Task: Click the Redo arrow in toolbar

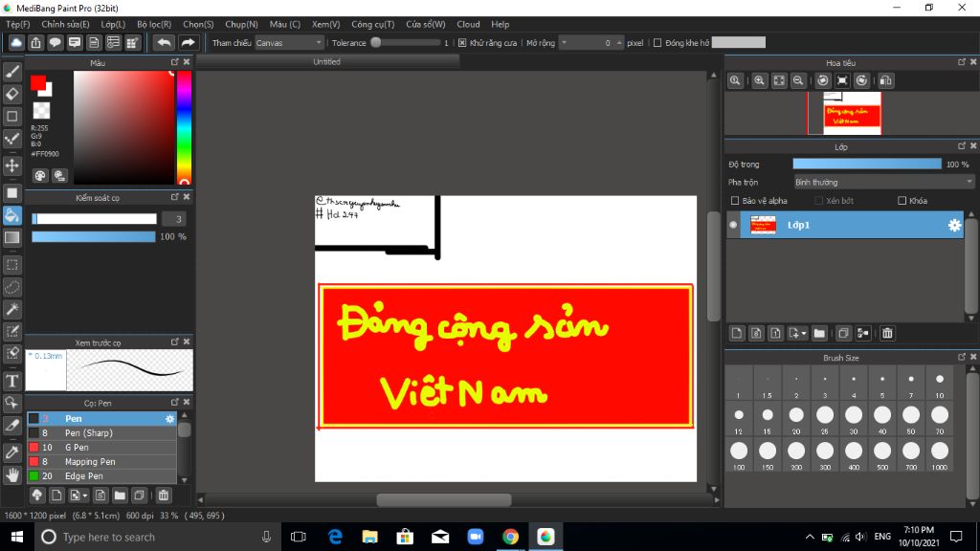Action: click(188, 42)
